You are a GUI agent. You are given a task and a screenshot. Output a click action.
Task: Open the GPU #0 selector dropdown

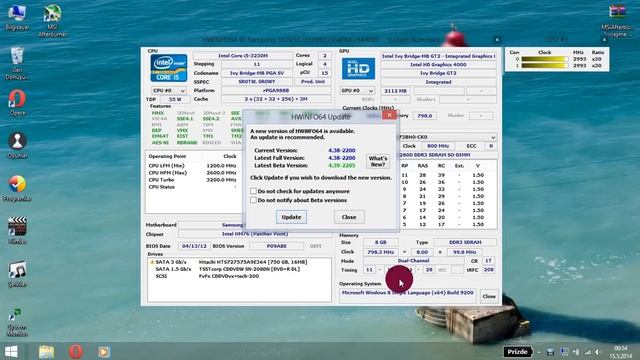(x=358, y=91)
